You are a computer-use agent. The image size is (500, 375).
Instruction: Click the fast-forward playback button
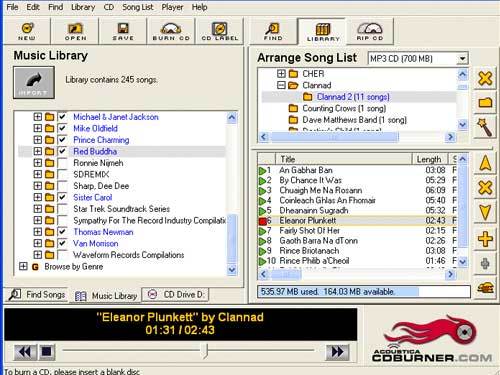click(x=337, y=352)
